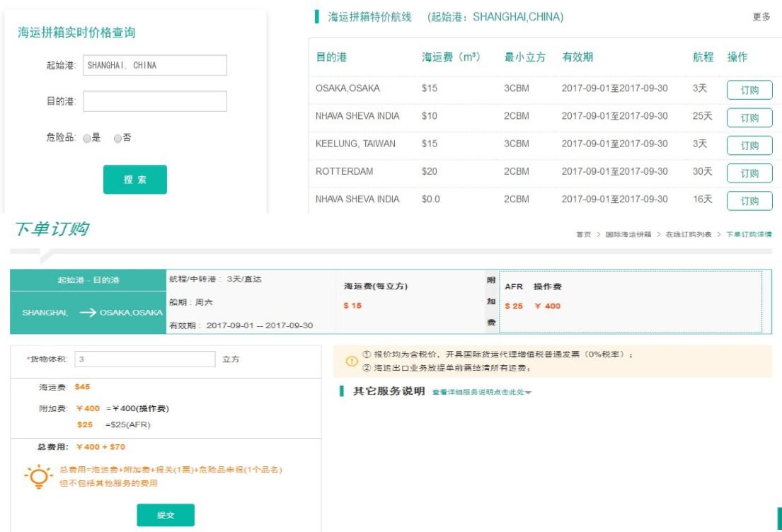Click the 总费用 value ￥400 + $70
This screenshot has height=532, width=782.
[x=100, y=447]
